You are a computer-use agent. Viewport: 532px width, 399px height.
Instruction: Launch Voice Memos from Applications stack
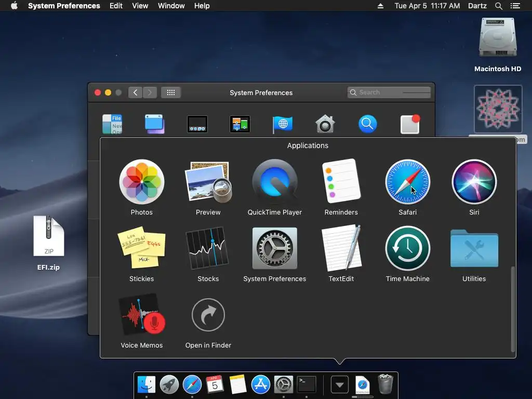coord(141,314)
